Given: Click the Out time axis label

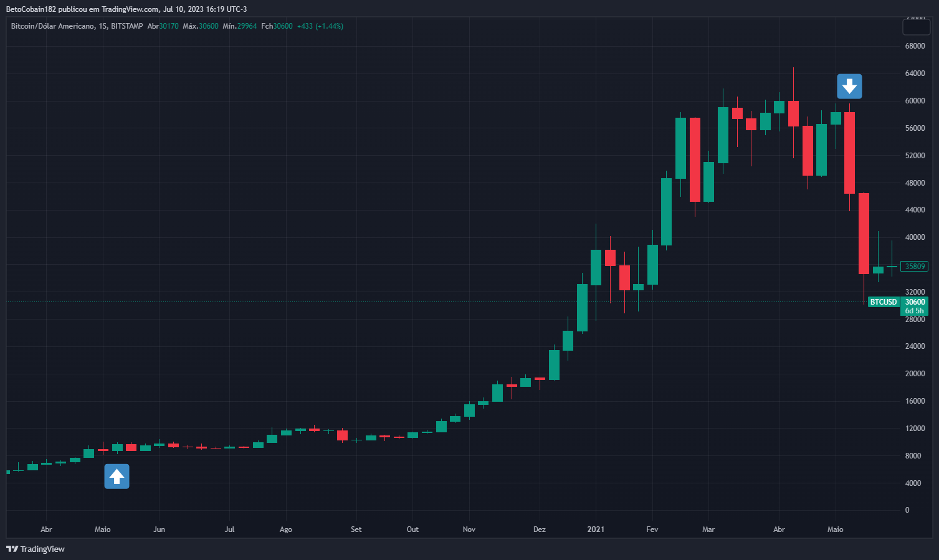Looking at the screenshot, I should 412,529.
